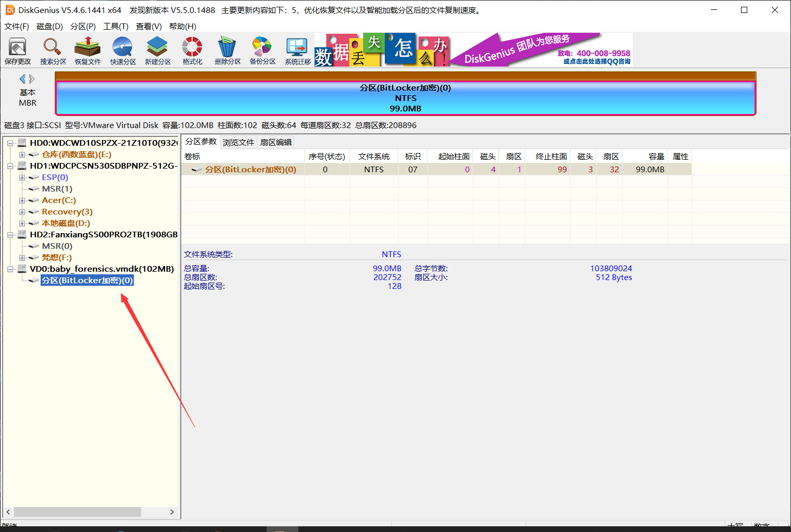
Task: Switch to the 扇区编辑 tab
Action: pos(276,142)
